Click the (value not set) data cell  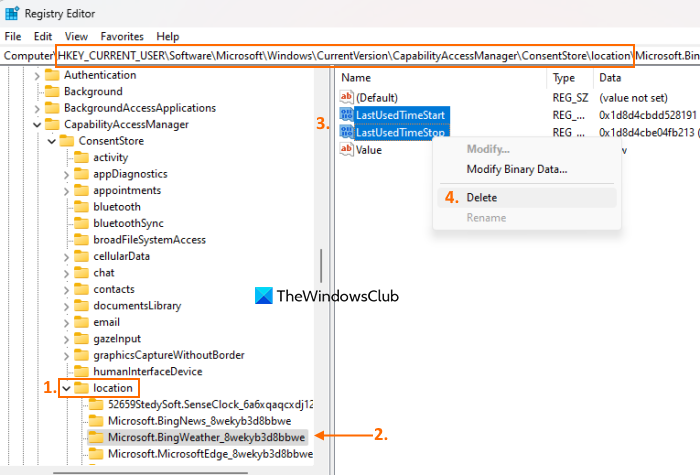(x=633, y=98)
